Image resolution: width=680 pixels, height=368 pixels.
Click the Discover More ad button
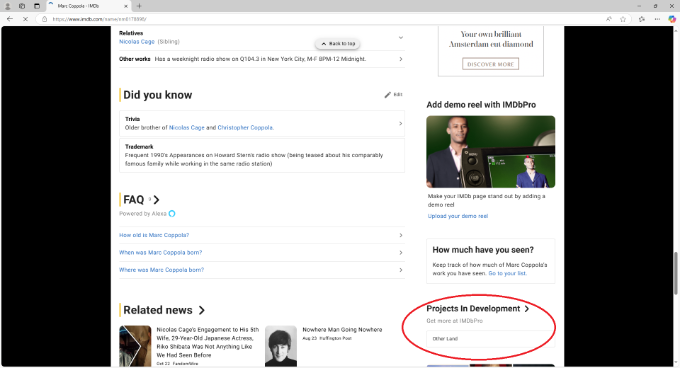(490, 64)
